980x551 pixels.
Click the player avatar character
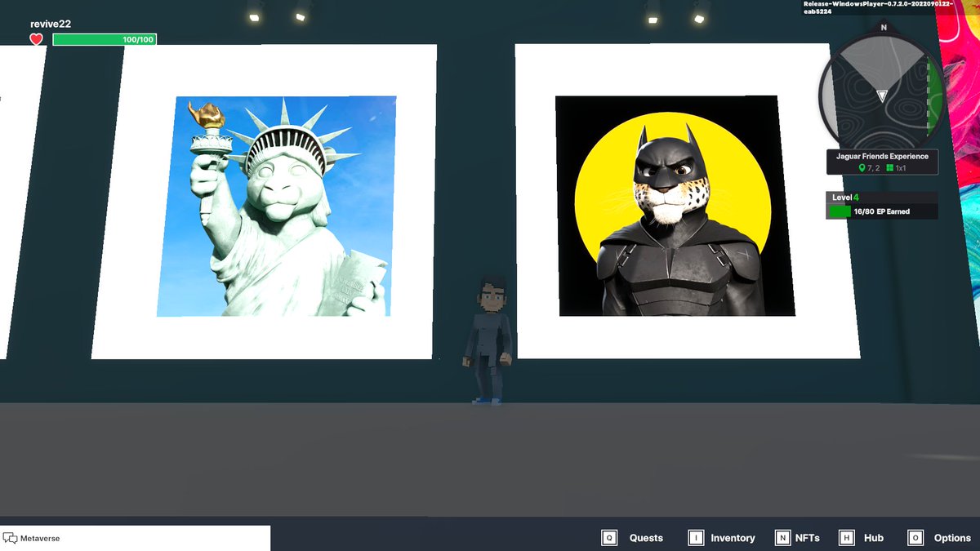(490, 339)
